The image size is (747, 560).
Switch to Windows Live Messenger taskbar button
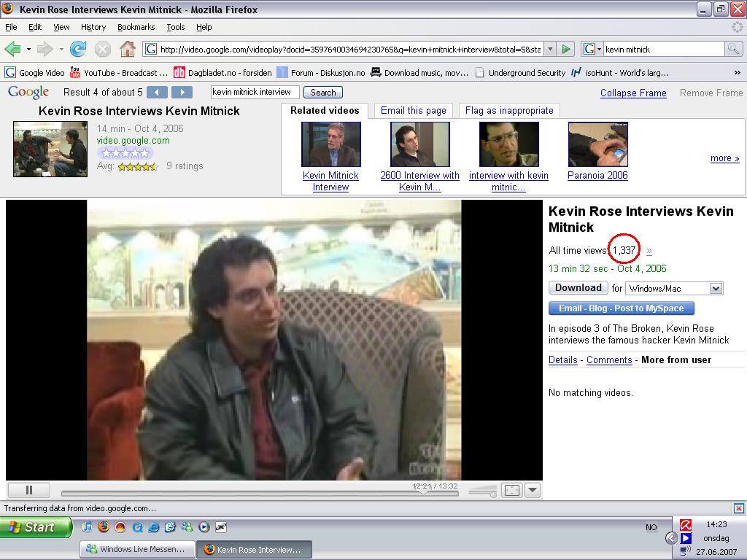137,549
